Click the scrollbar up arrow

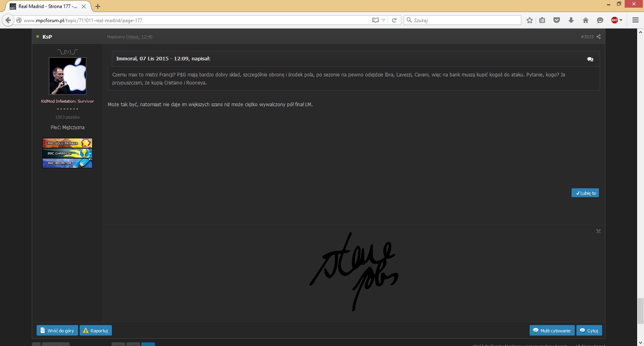point(640,32)
